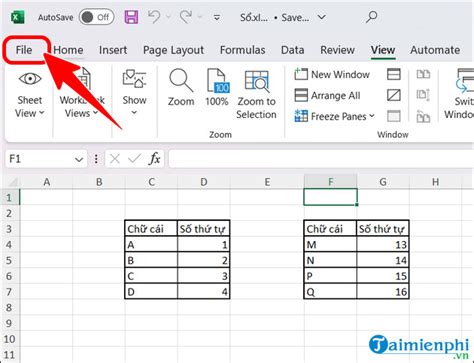The image size is (474, 363).
Task: Switch to the Insert tab
Action: click(x=113, y=50)
